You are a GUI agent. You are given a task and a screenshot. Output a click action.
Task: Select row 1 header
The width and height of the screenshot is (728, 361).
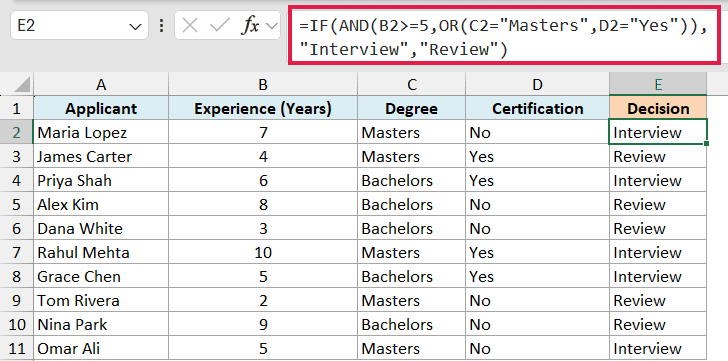pos(17,108)
